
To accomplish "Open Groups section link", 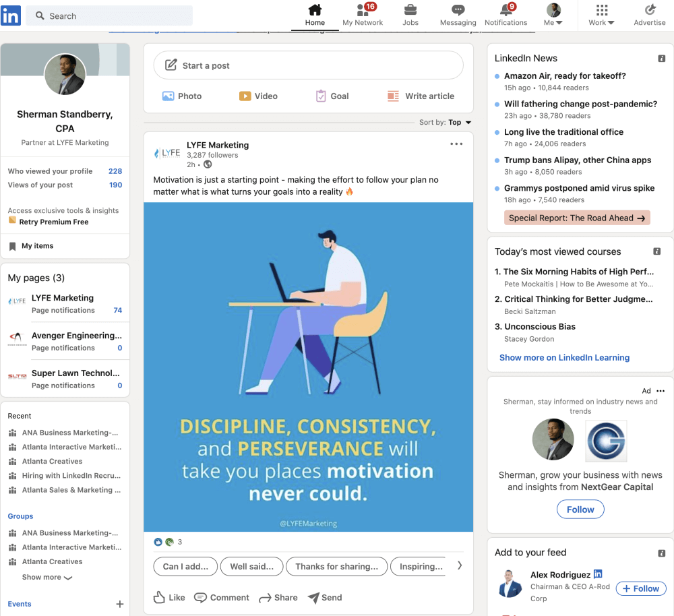I will coord(20,516).
